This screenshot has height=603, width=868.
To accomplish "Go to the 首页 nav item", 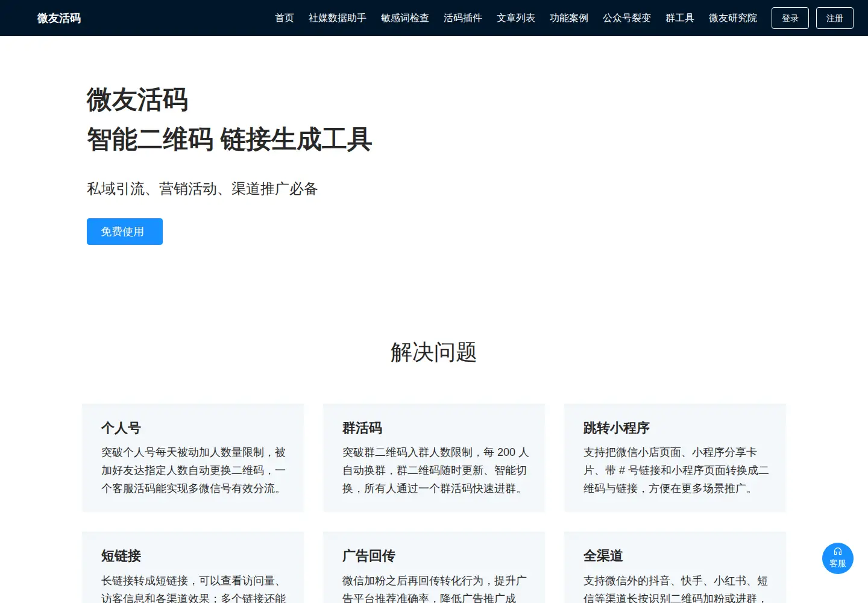I will coord(285,18).
